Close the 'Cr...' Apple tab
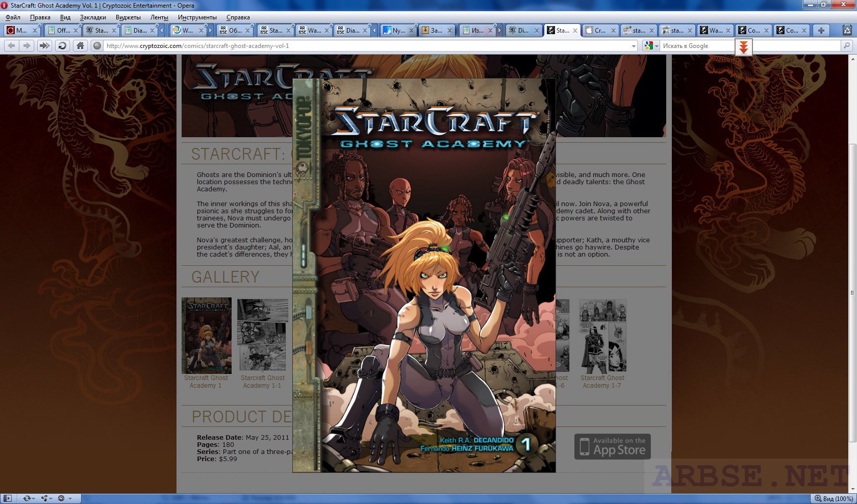857x504 pixels. 613,31
